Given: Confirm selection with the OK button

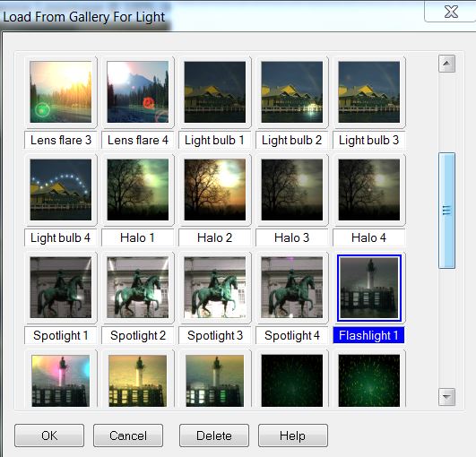Looking at the screenshot, I should [x=49, y=435].
